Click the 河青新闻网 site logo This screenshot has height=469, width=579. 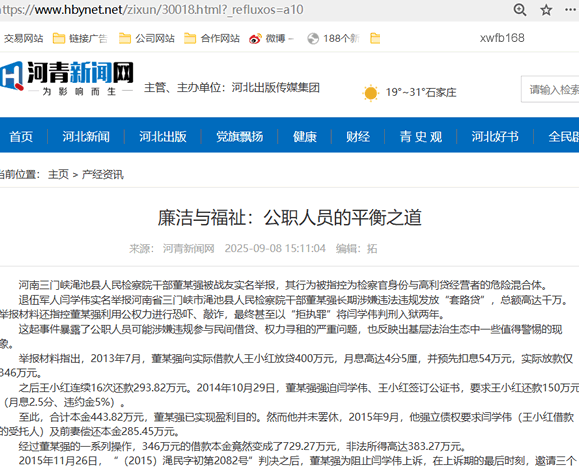(x=67, y=78)
